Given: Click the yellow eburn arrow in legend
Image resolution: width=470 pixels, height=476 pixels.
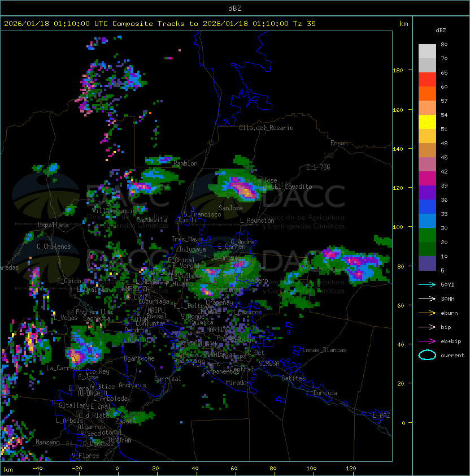Looking at the screenshot, I should pos(427,313).
